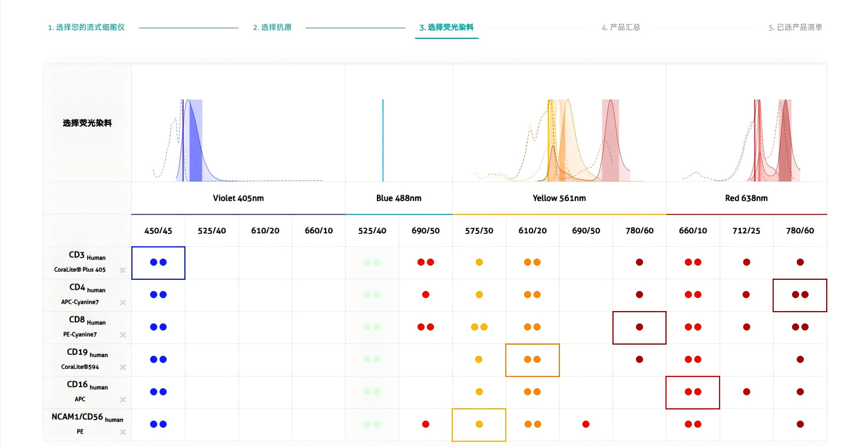Go to step 1 选择您的流式细胞仪
This screenshot has height=446, width=868.
tap(86, 28)
